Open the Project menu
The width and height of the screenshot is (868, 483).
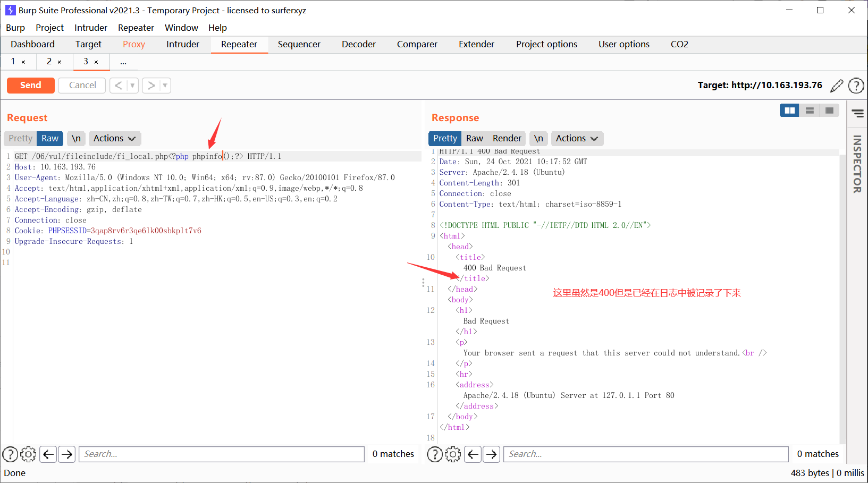point(49,28)
